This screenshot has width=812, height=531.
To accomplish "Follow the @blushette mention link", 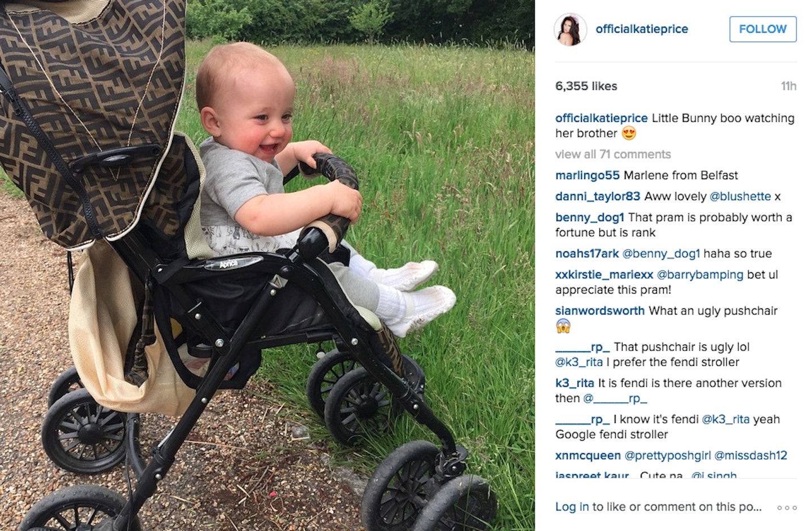I will pos(740,196).
